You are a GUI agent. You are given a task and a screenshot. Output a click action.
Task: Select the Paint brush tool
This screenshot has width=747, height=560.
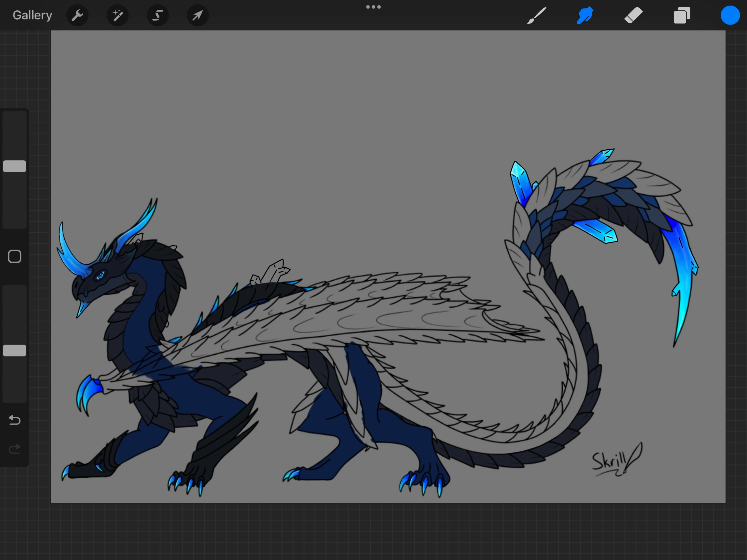click(x=536, y=15)
